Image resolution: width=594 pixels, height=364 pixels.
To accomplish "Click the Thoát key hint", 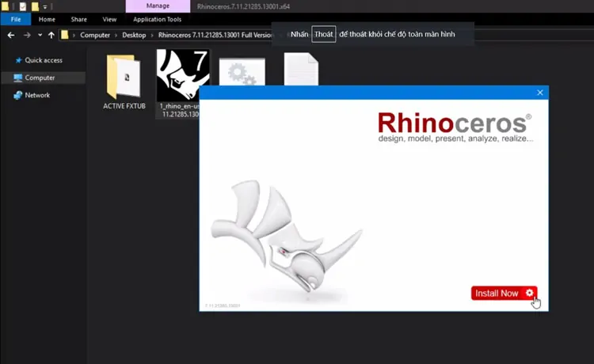I will [x=323, y=34].
